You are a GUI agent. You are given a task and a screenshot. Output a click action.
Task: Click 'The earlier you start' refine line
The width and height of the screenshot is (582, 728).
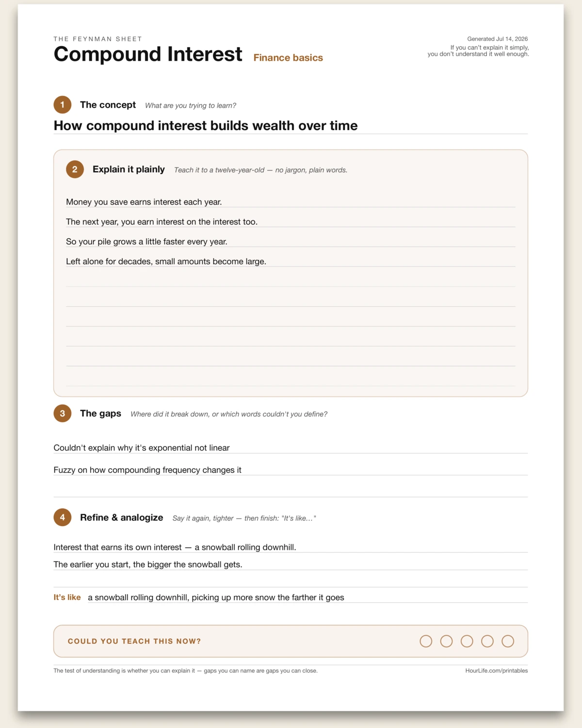[291, 564]
